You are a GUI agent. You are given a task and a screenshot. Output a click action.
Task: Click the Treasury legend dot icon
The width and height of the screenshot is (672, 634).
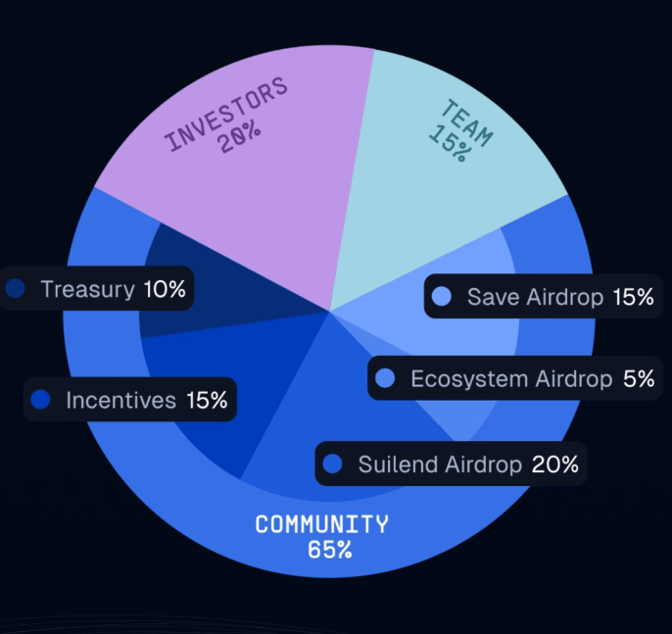[15, 289]
